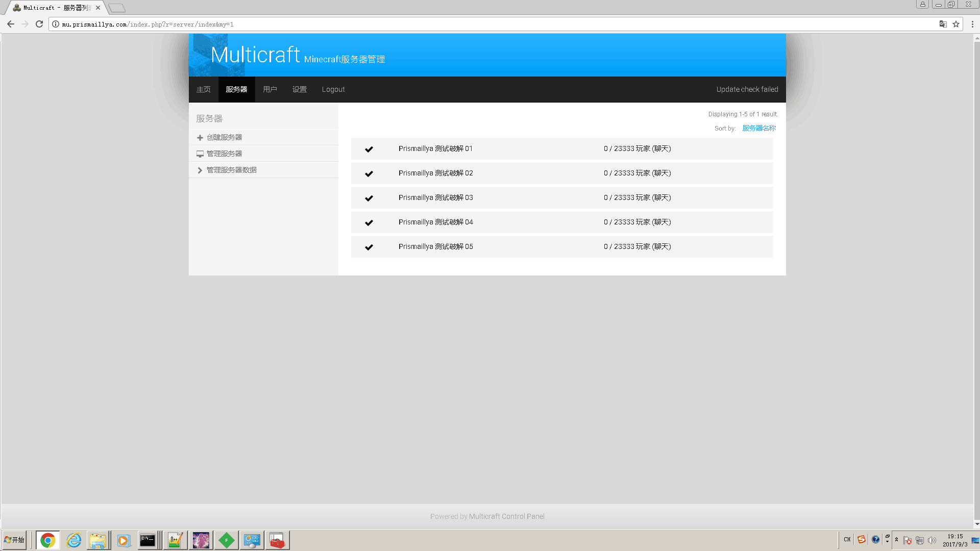
Task: Expand 管理服务器数据 chevron item
Action: coord(200,170)
